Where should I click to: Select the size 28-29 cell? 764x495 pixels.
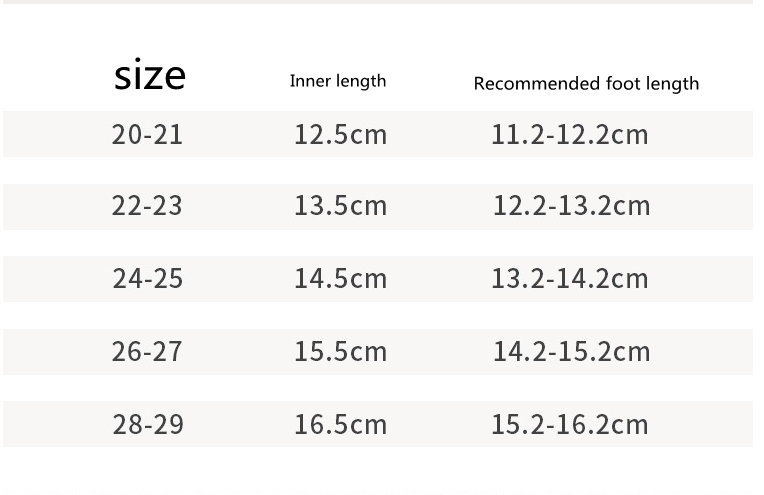click(x=148, y=424)
